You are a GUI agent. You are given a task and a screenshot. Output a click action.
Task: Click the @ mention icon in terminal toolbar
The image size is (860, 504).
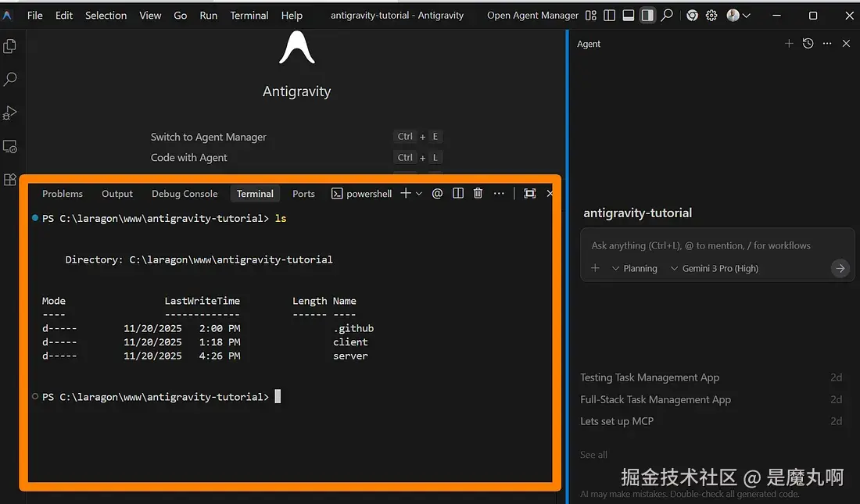coord(437,193)
